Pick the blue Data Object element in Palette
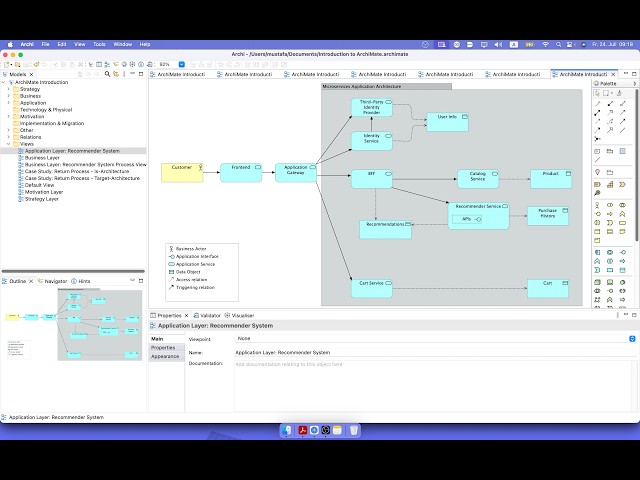 [x=622, y=270]
